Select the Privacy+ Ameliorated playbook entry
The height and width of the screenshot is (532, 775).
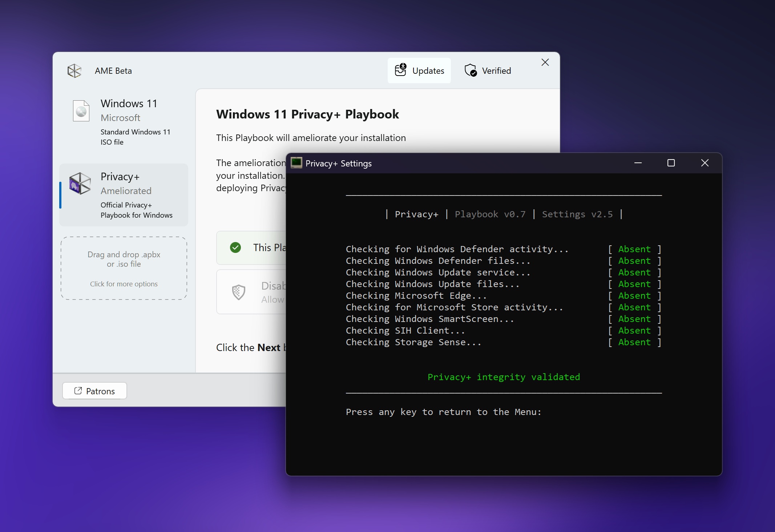pyautogui.click(x=124, y=195)
